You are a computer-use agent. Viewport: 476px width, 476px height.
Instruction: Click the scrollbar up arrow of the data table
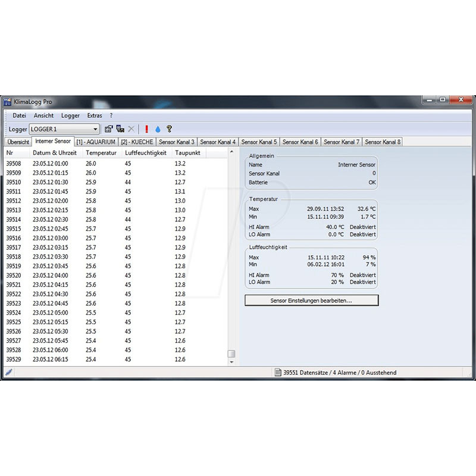(231, 152)
